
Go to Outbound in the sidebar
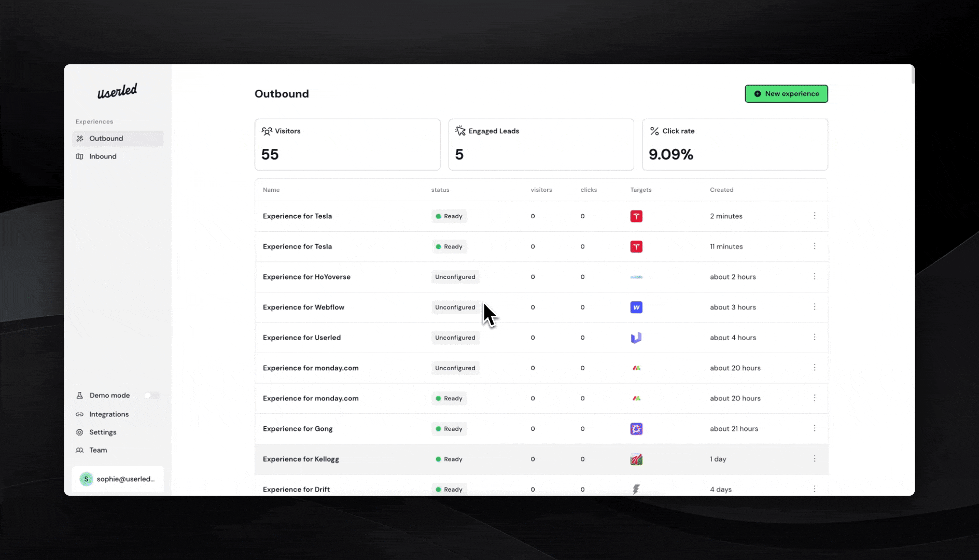118,138
